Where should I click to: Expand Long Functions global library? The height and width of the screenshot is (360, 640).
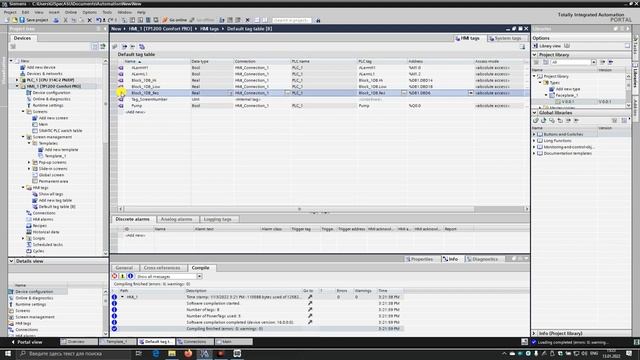[x=534, y=140]
